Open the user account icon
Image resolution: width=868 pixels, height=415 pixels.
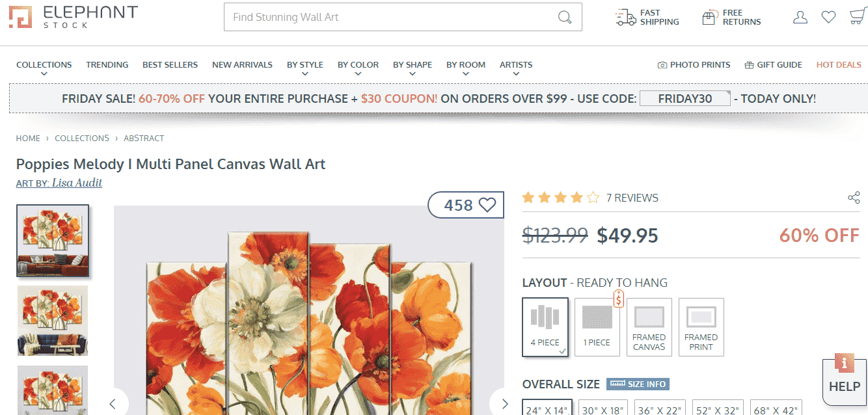click(x=800, y=18)
